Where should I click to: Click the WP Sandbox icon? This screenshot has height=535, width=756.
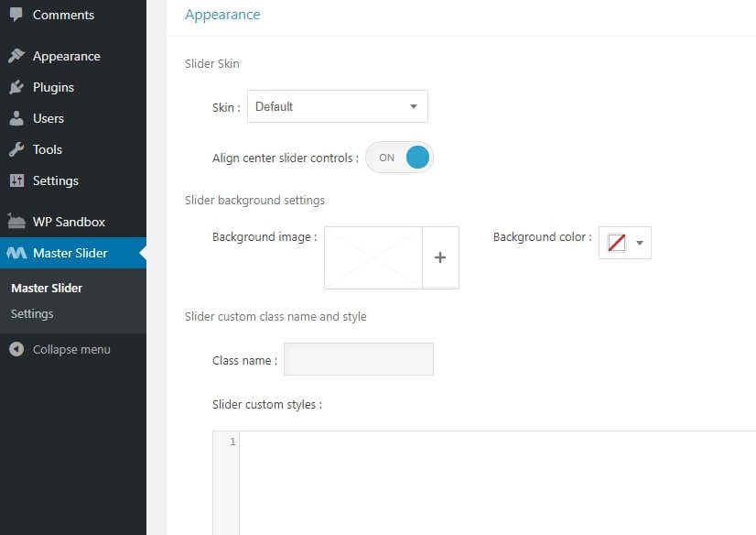click(16, 222)
